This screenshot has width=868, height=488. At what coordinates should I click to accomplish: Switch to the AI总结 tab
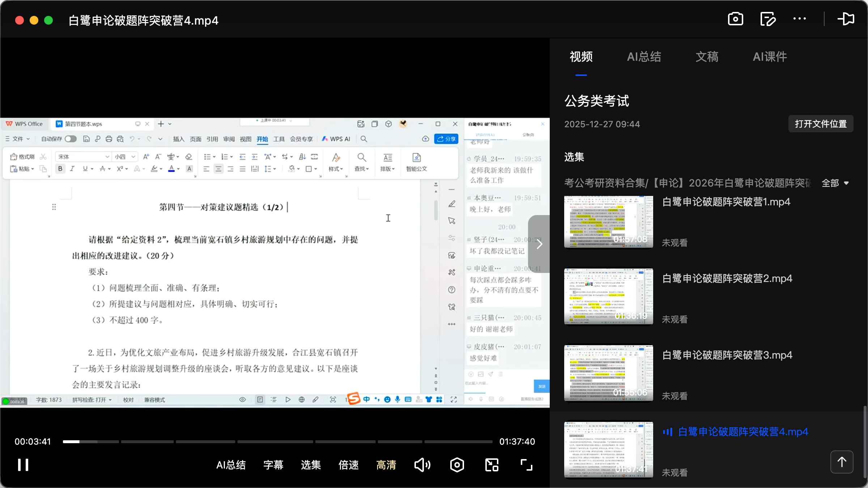point(644,57)
